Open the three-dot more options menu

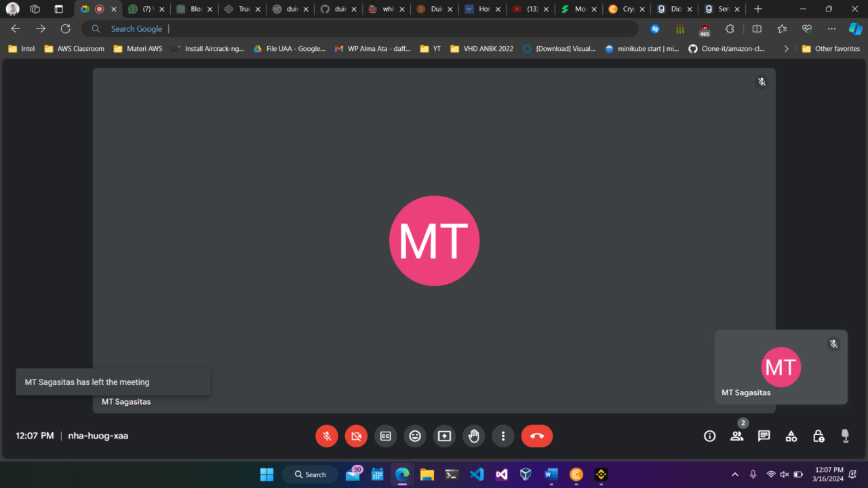[502, 436]
